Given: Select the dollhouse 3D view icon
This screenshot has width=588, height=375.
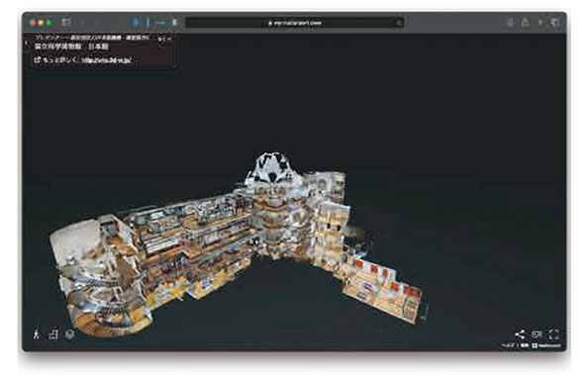Looking at the screenshot, I should pyautogui.click(x=69, y=334).
